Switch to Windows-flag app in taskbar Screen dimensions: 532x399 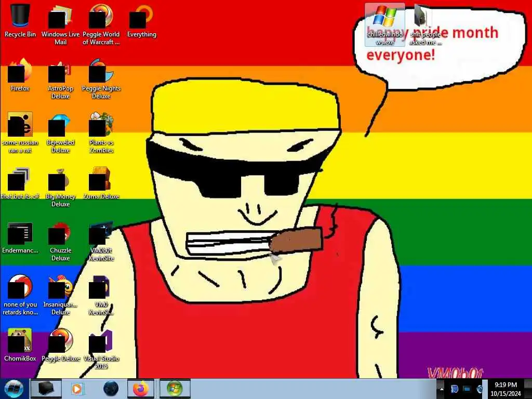tap(175, 389)
